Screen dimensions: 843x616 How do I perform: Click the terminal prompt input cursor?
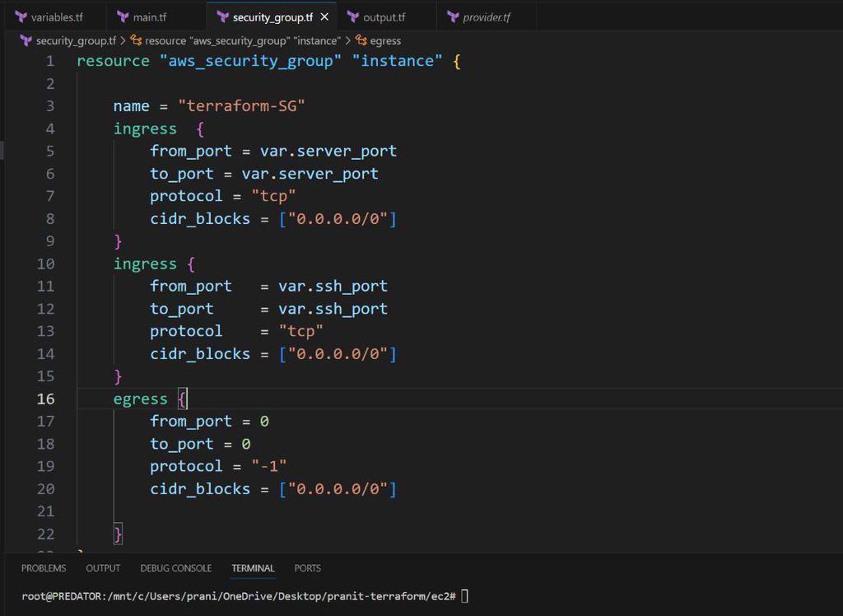click(x=465, y=596)
